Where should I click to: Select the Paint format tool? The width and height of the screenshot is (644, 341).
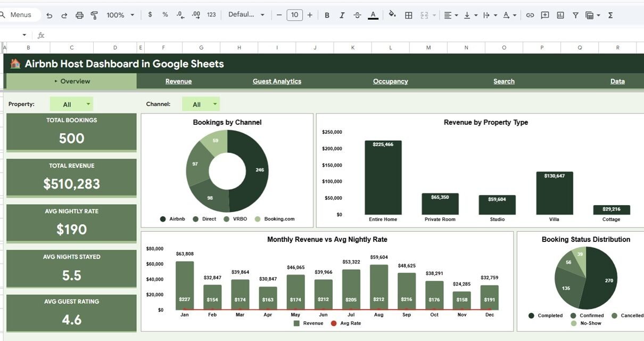tap(94, 15)
